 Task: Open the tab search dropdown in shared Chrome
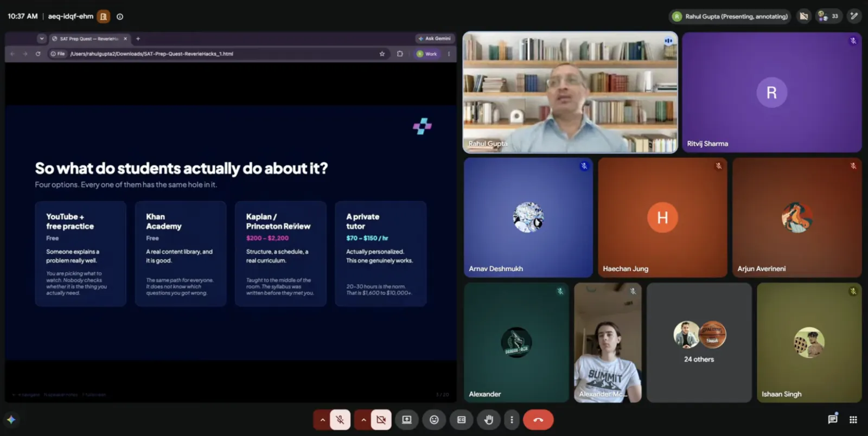pyautogui.click(x=42, y=39)
